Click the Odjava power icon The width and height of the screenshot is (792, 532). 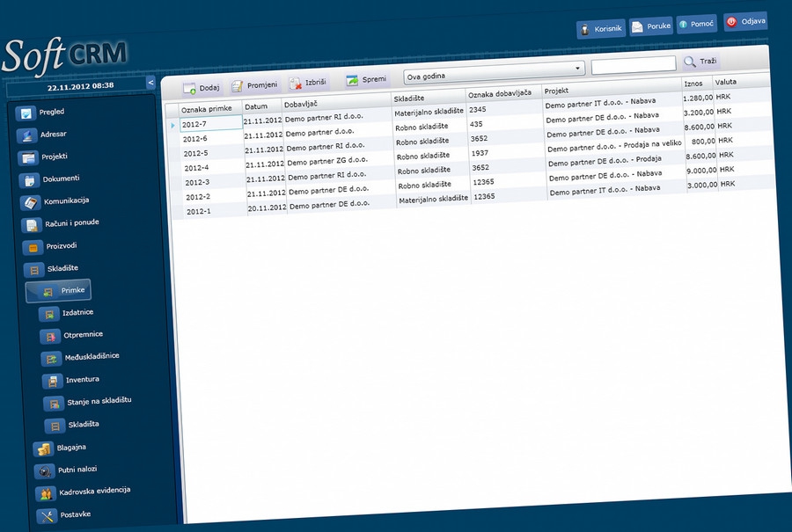(x=731, y=22)
